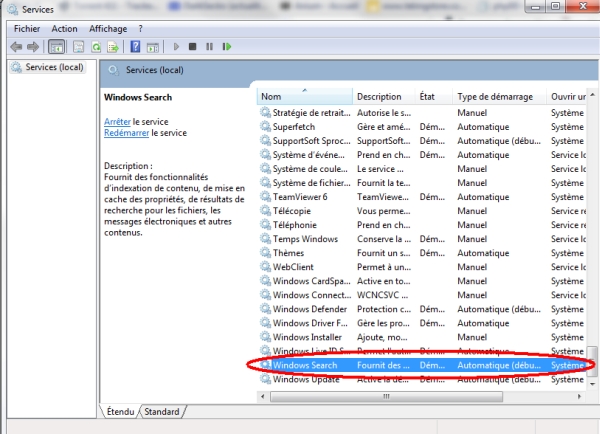Screen dimensions: 600x434
Task: Click the Forward arrow toolbar icon
Action: pos(33,47)
